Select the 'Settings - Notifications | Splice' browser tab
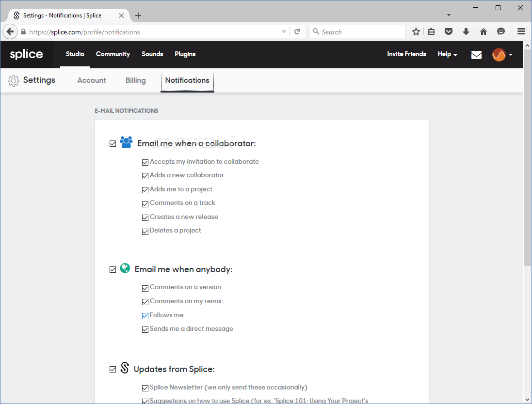The image size is (532, 404). click(68, 16)
